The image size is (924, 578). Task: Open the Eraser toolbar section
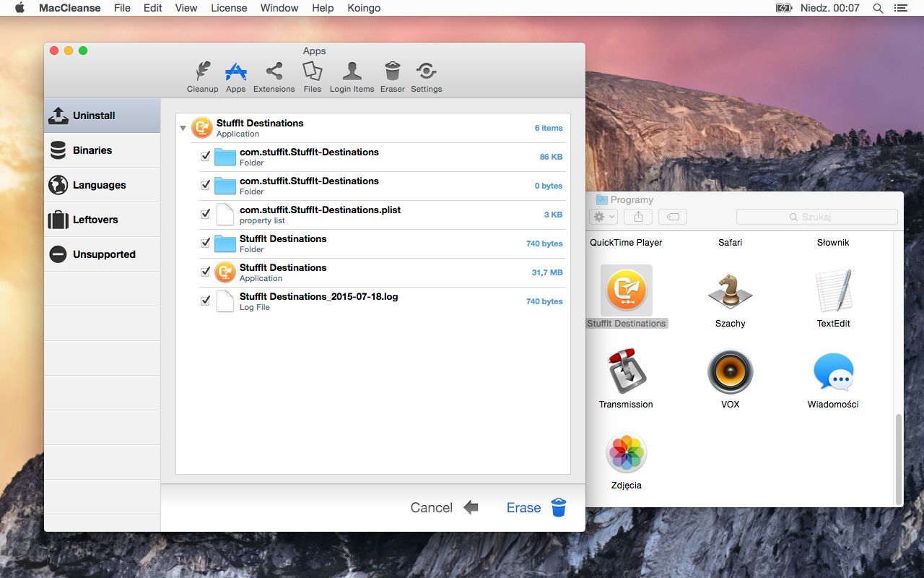pos(392,77)
